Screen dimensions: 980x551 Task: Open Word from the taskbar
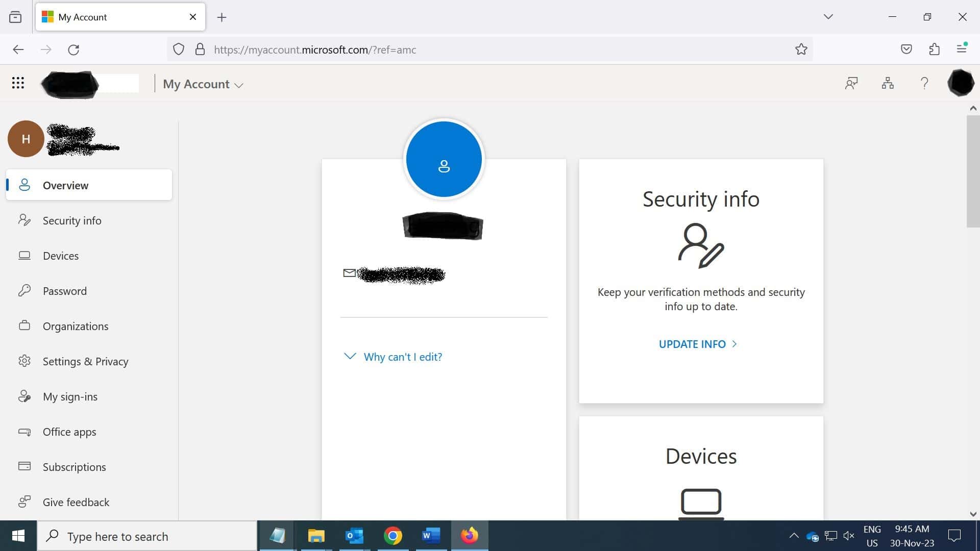[431, 536]
